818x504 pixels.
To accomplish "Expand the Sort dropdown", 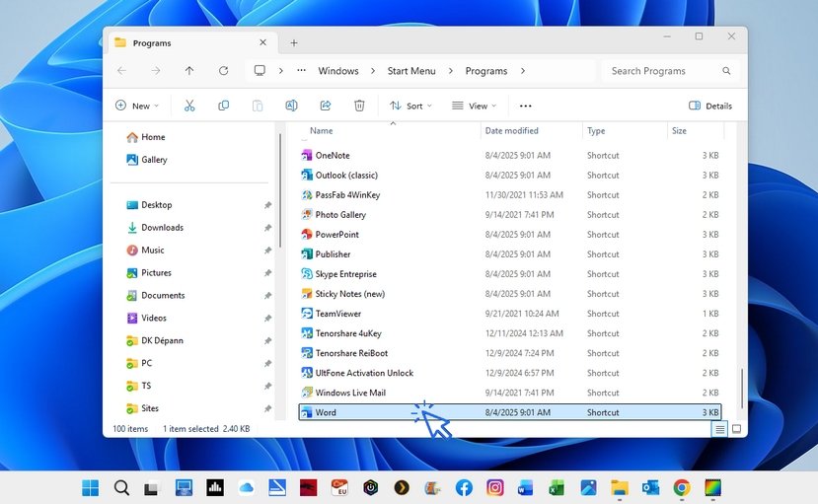I will click(x=410, y=106).
